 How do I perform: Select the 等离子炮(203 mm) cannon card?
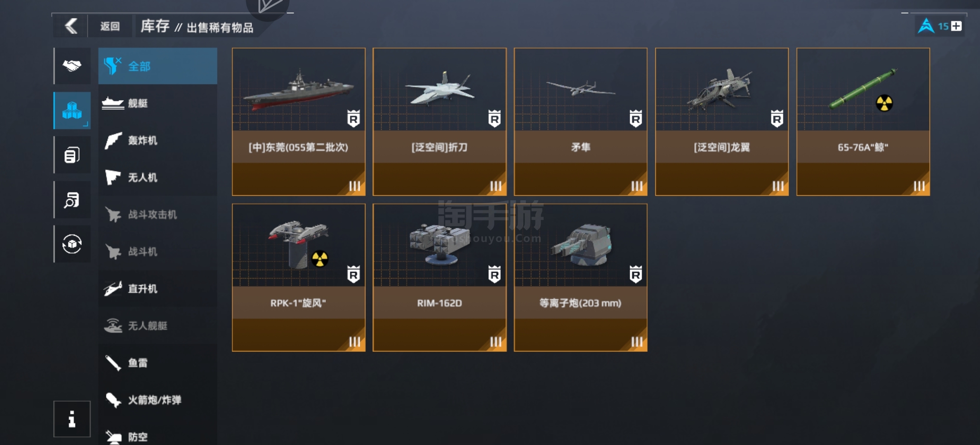point(581,277)
